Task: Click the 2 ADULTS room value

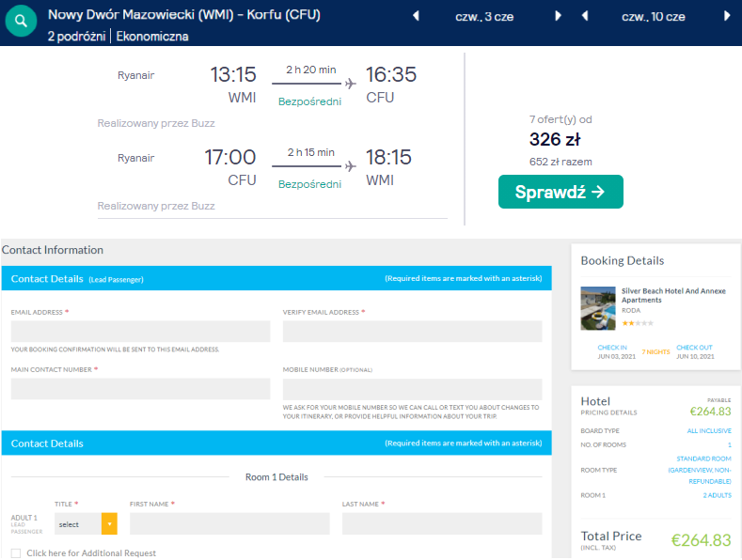Action: click(717, 495)
